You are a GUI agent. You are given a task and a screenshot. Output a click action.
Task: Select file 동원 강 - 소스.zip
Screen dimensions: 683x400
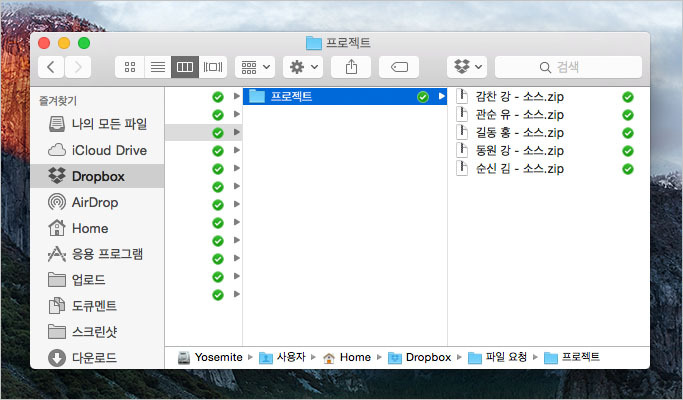[519, 151]
